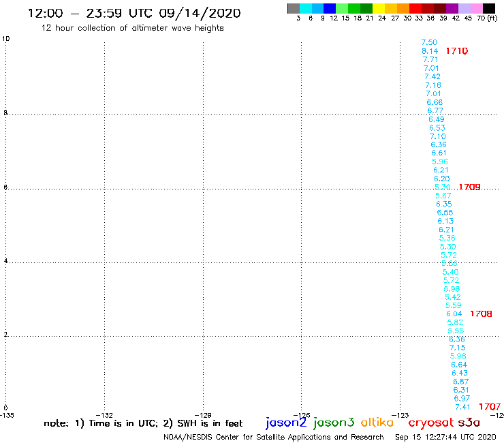This screenshot has height=443, width=504.
Task: Click the NOAA/NESDIS Center credit line
Action: coord(274,438)
